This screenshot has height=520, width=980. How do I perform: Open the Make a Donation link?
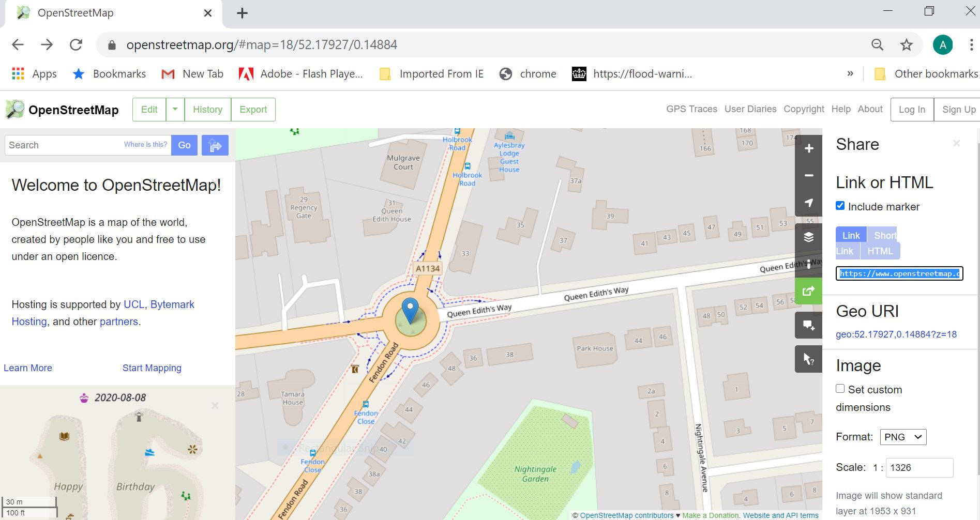coord(711,515)
